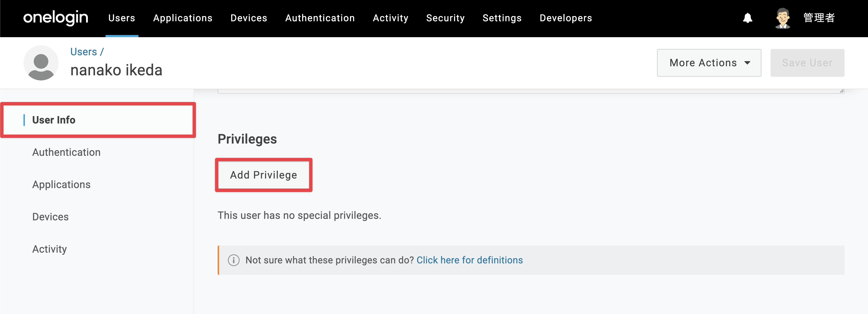Open the Settings top menu
This screenshot has height=314, width=868.
[502, 18]
